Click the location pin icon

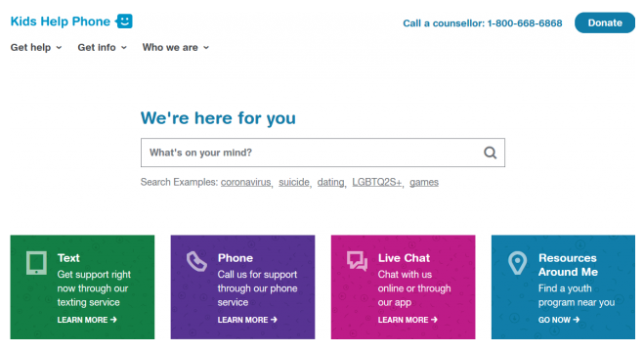click(518, 263)
